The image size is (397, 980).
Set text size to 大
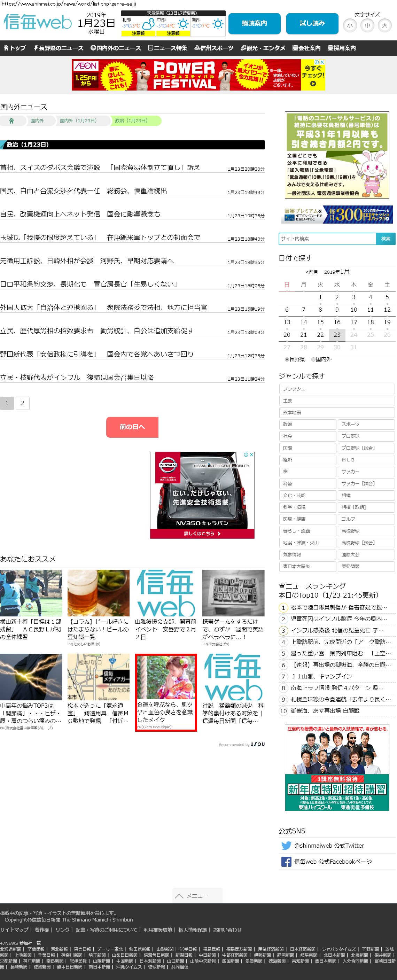pyautogui.click(x=384, y=25)
